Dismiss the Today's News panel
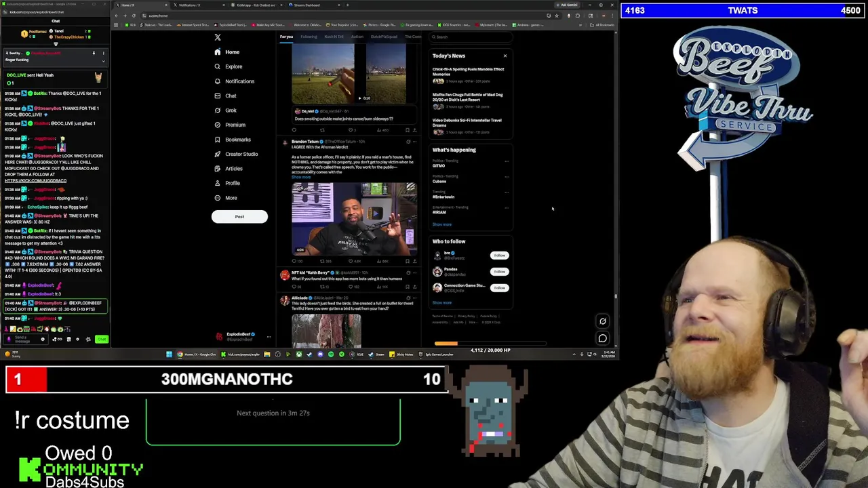 [505, 56]
